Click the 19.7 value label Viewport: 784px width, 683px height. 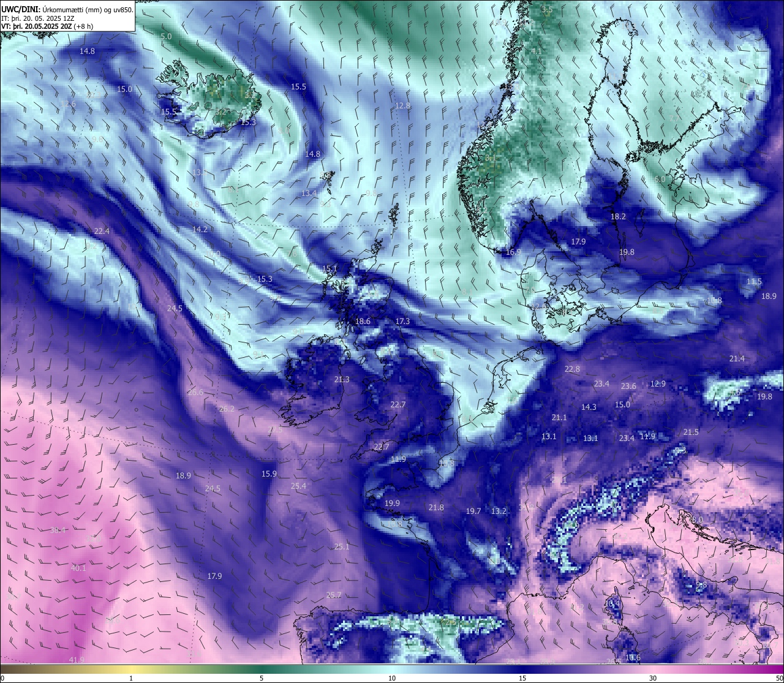pyautogui.click(x=473, y=511)
